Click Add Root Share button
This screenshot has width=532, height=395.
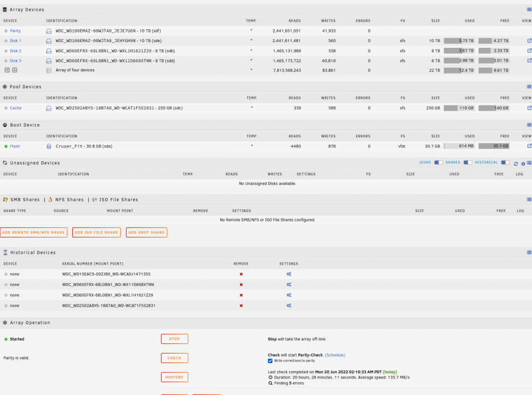(x=147, y=233)
